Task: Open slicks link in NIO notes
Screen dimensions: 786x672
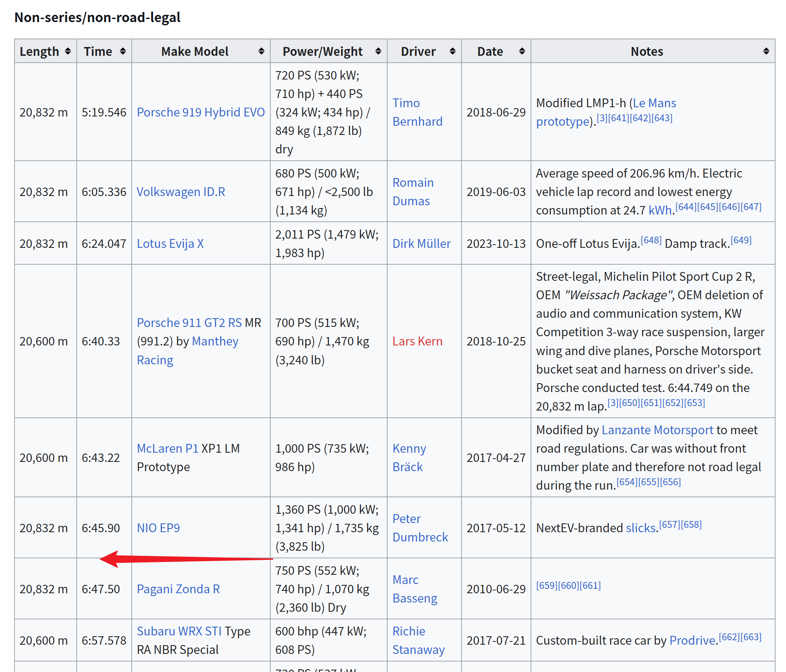Action: point(641,528)
